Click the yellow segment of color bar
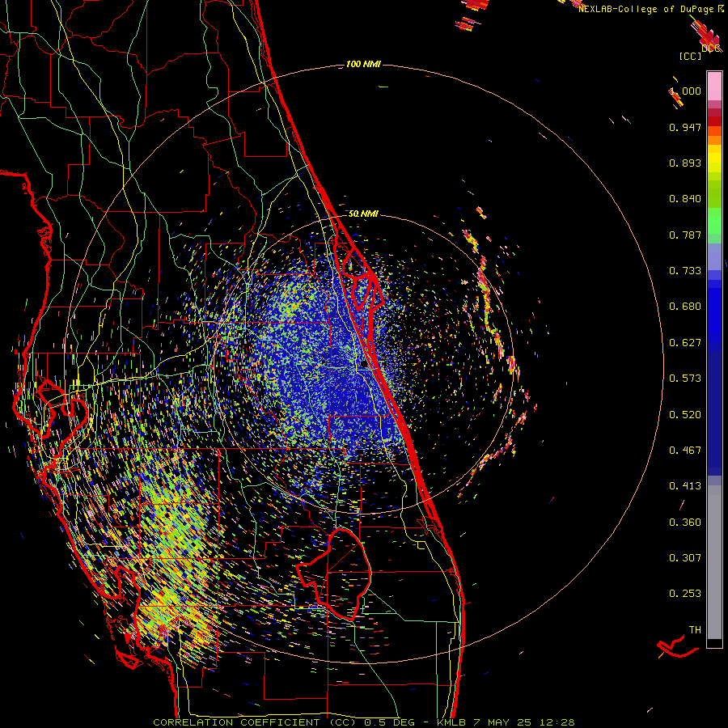Screen dimensions: 728x728 coord(714,159)
